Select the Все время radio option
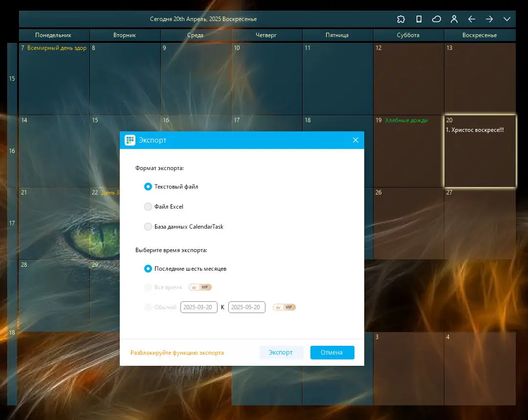 163,287
